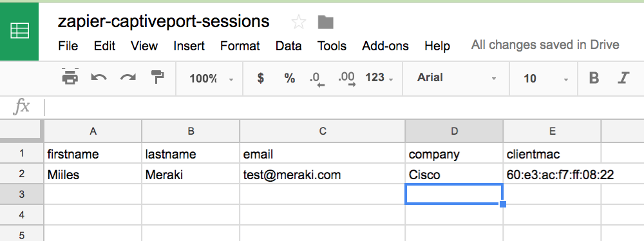Image resolution: width=644 pixels, height=241 pixels.
Task: Format as currency with dollar icon
Action: click(x=260, y=78)
